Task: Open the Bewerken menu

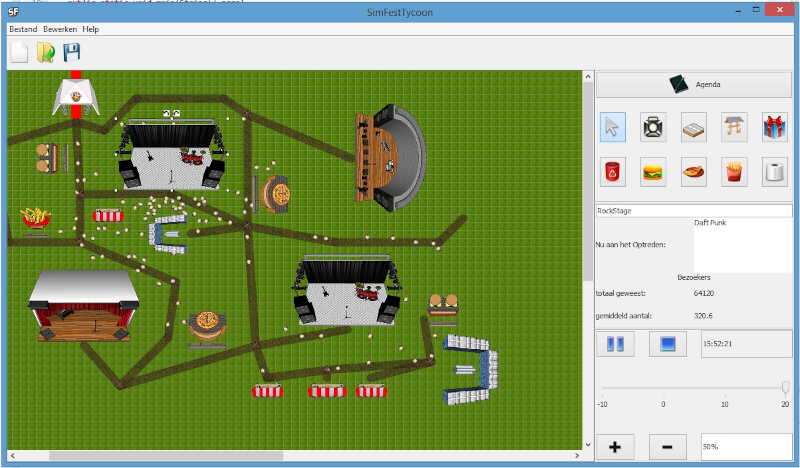Action: (x=60, y=29)
